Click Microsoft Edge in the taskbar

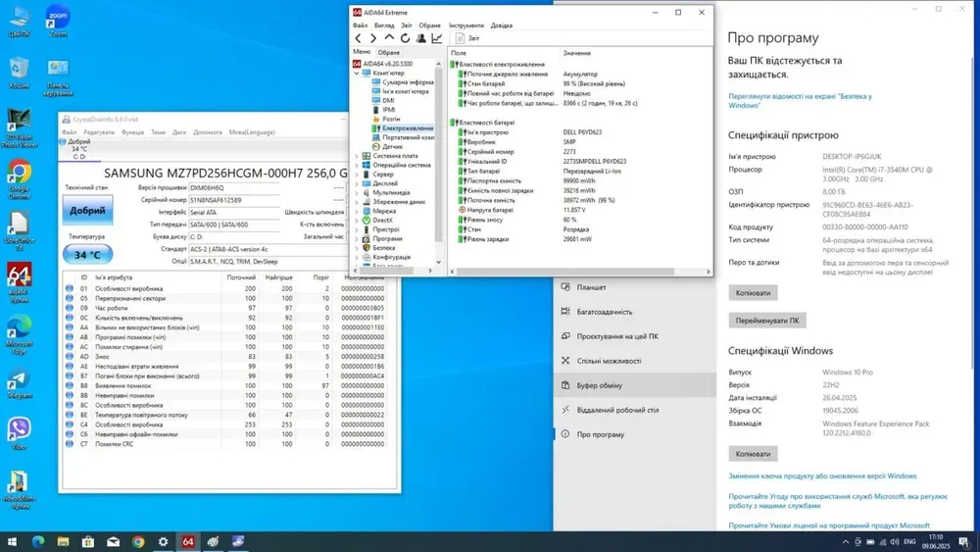[39, 541]
